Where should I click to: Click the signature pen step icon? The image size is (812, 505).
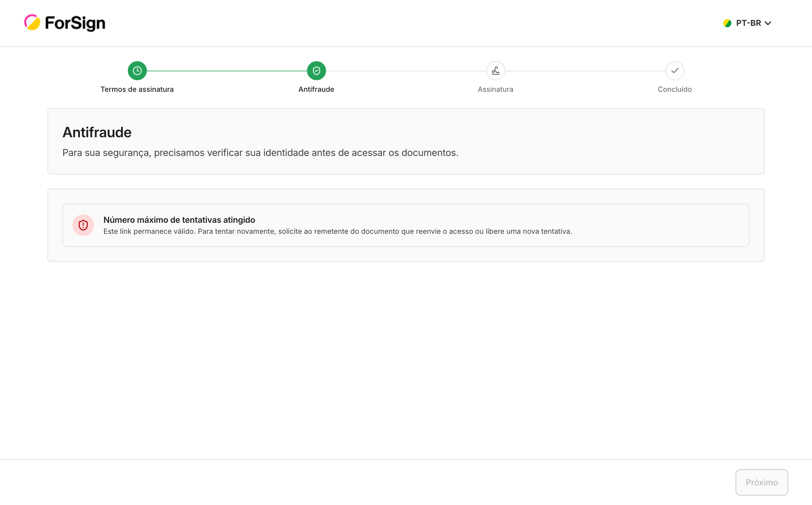pyautogui.click(x=495, y=71)
